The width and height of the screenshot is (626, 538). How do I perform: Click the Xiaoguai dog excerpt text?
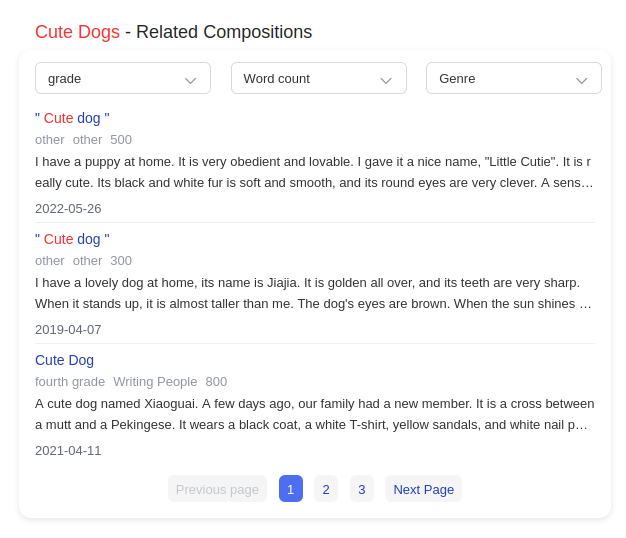[x=314, y=414]
